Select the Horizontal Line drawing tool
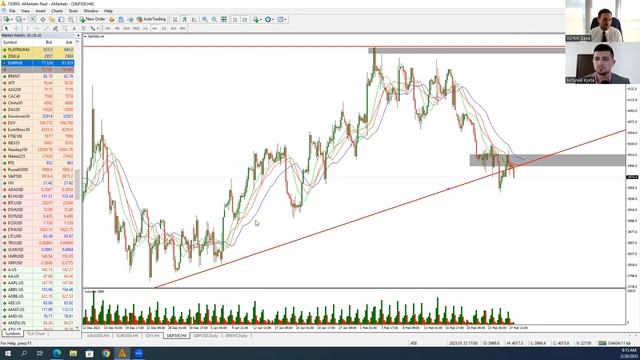Image resolution: width=640 pixels, height=360 pixels. [37, 29]
